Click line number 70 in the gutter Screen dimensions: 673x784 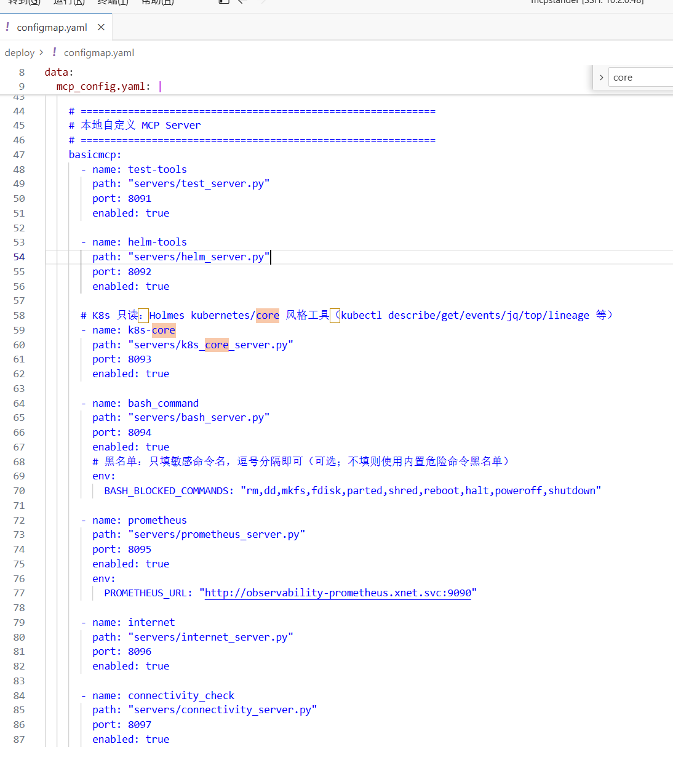[x=19, y=490]
